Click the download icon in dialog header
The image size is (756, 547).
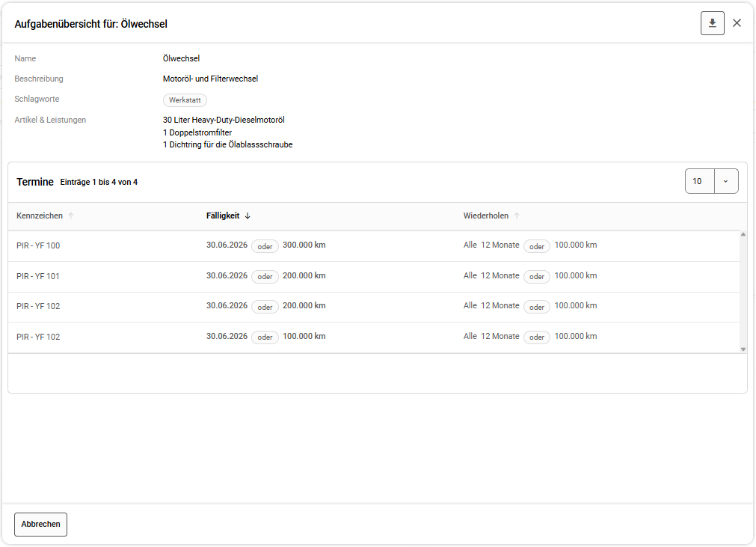(x=712, y=23)
